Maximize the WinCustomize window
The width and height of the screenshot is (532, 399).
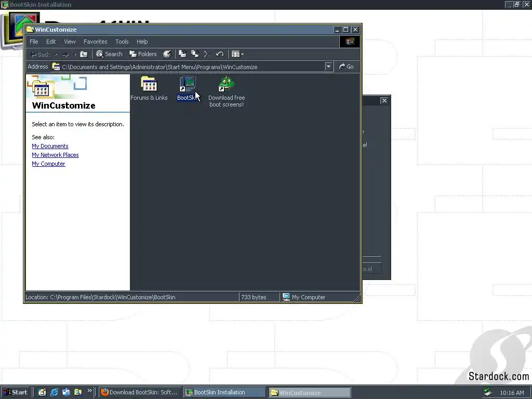345,30
